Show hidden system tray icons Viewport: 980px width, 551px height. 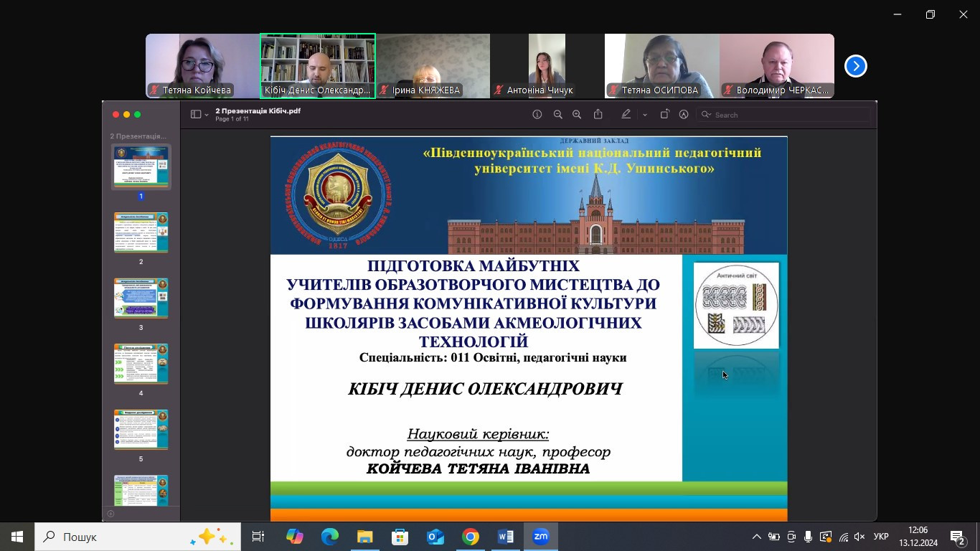click(x=756, y=537)
